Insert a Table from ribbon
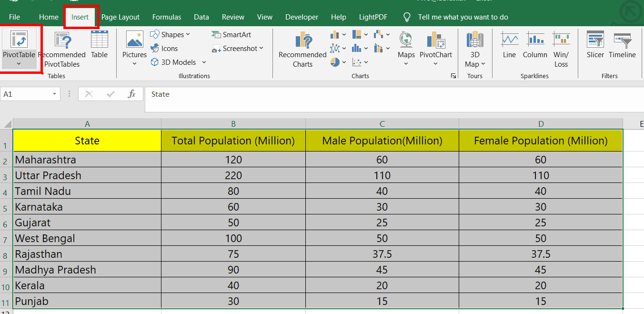644x314 pixels. [x=99, y=41]
